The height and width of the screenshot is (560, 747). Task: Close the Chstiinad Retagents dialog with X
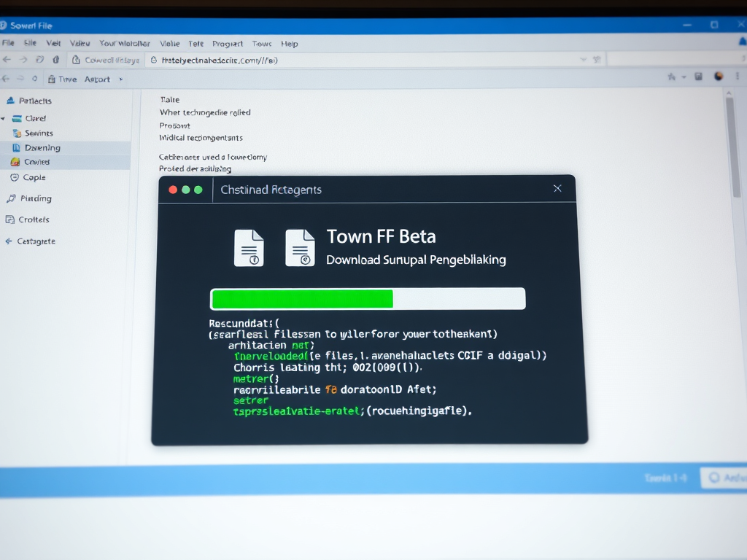click(557, 189)
